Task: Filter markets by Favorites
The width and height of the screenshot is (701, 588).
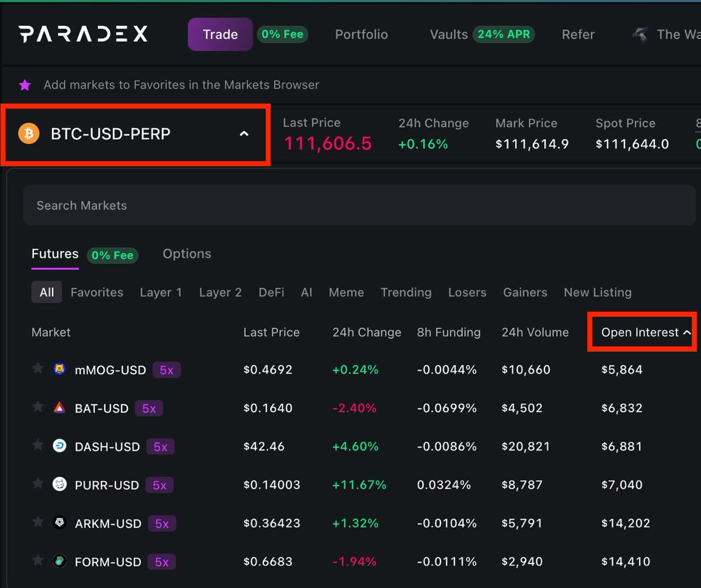Action: coord(97,292)
